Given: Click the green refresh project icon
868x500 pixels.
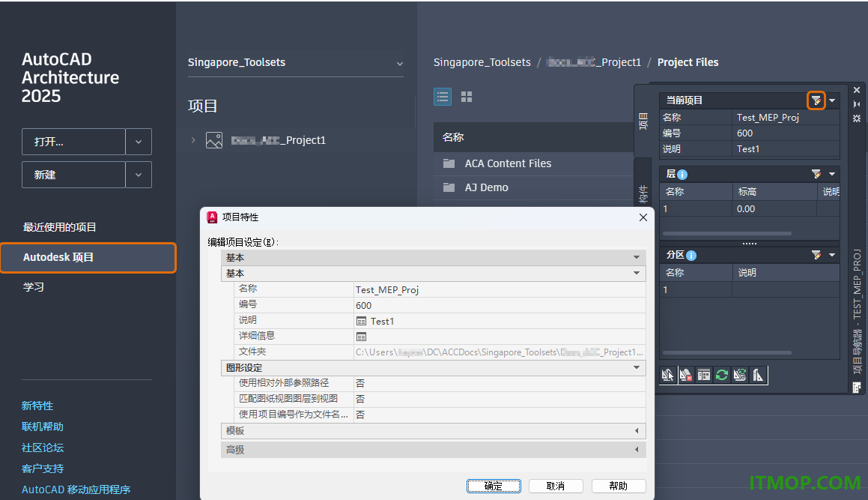Looking at the screenshot, I should point(722,376).
